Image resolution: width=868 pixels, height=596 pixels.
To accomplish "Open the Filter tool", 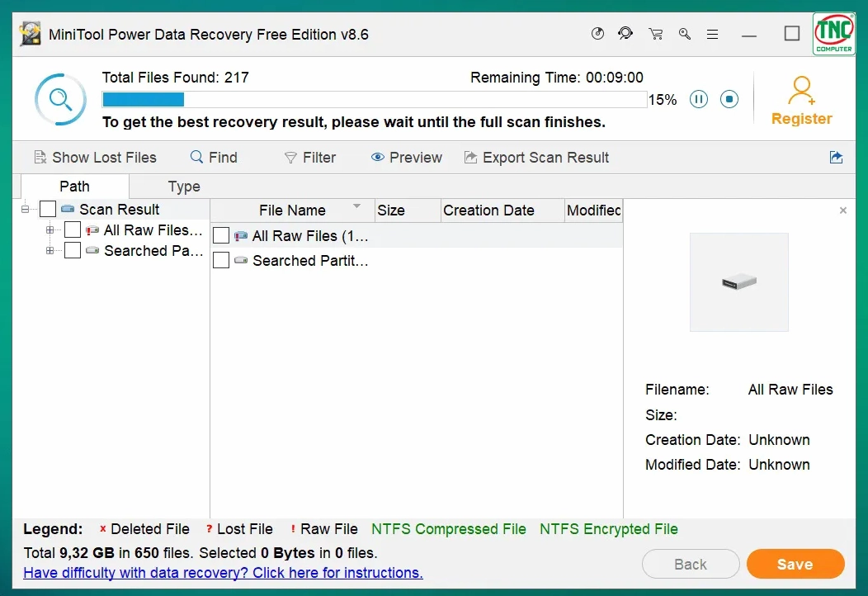I will click(309, 158).
